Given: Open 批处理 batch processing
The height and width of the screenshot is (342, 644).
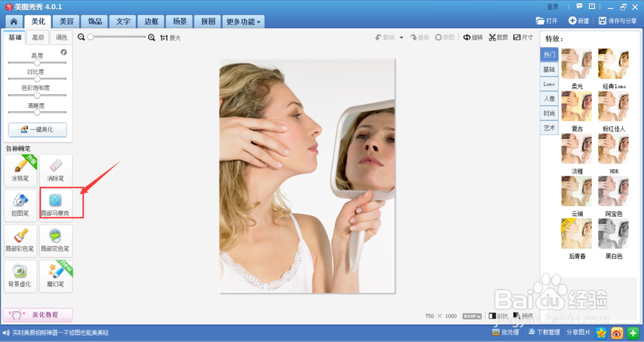Looking at the screenshot, I should click(506, 332).
